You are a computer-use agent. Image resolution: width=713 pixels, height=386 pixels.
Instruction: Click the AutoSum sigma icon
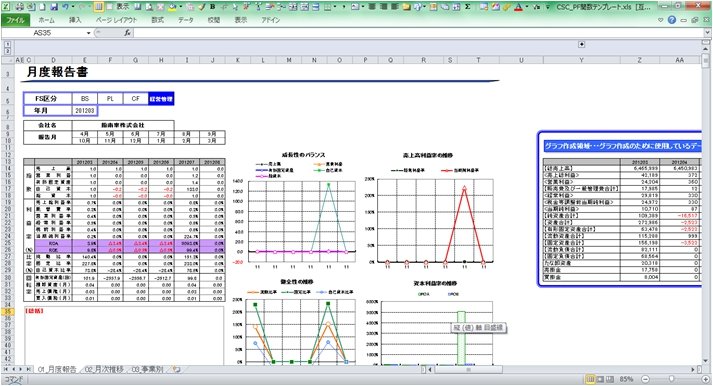467,7
